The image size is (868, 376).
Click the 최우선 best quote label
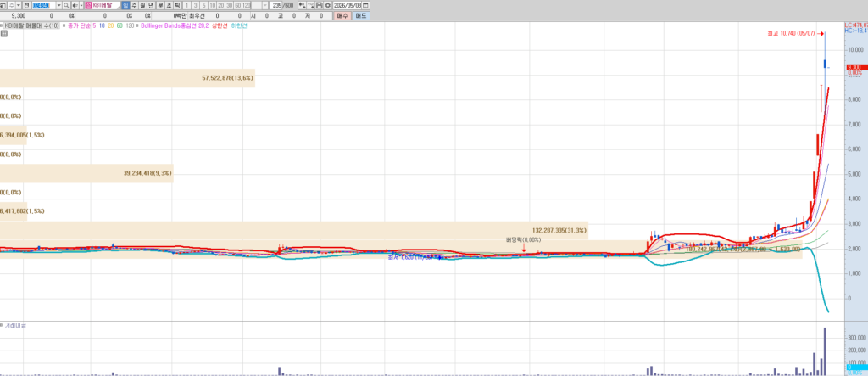coord(197,16)
